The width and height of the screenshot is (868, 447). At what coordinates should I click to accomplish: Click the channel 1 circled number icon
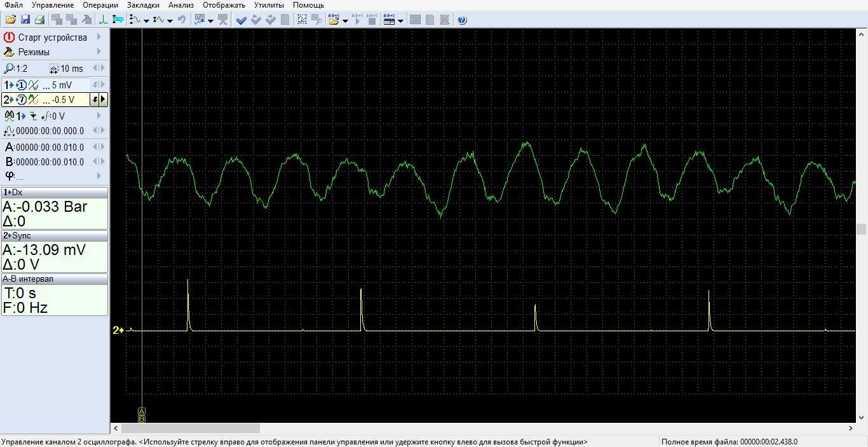tap(20, 85)
